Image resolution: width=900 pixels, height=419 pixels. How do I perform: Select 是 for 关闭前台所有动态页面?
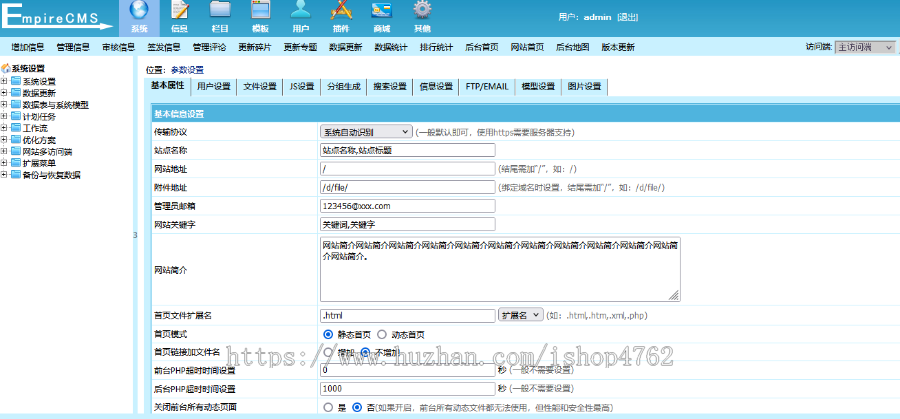pyautogui.click(x=328, y=408)
